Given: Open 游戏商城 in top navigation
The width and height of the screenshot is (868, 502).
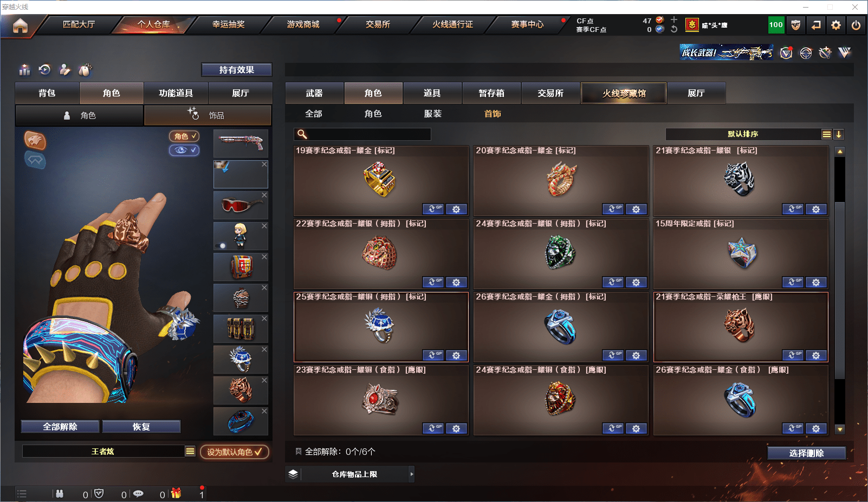Looking at the screenshot, I should pos(303,24).
